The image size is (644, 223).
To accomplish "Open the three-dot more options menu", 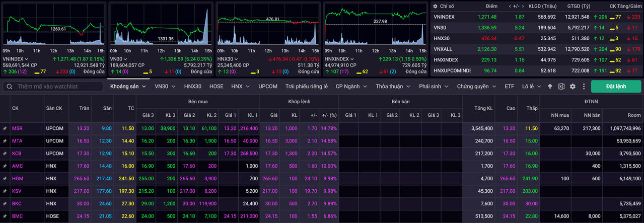I will (x=583, y=87).
